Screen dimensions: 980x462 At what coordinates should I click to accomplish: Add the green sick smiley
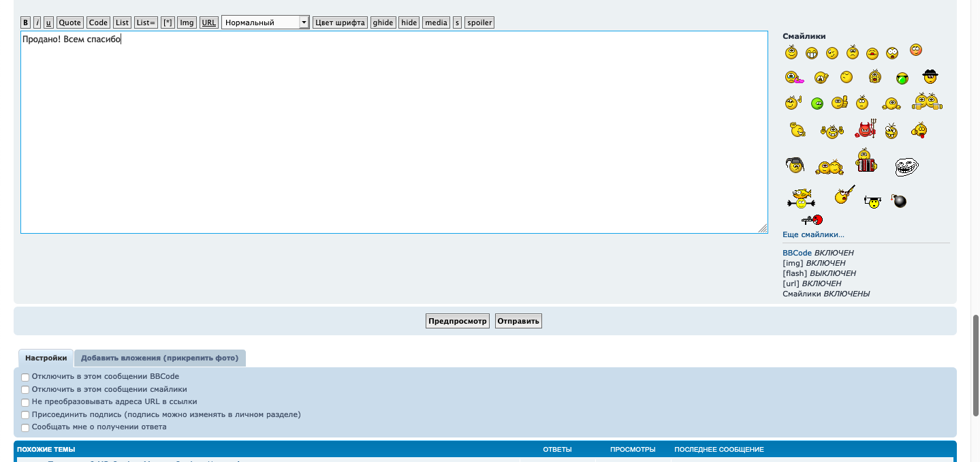(x=817, y=104)
